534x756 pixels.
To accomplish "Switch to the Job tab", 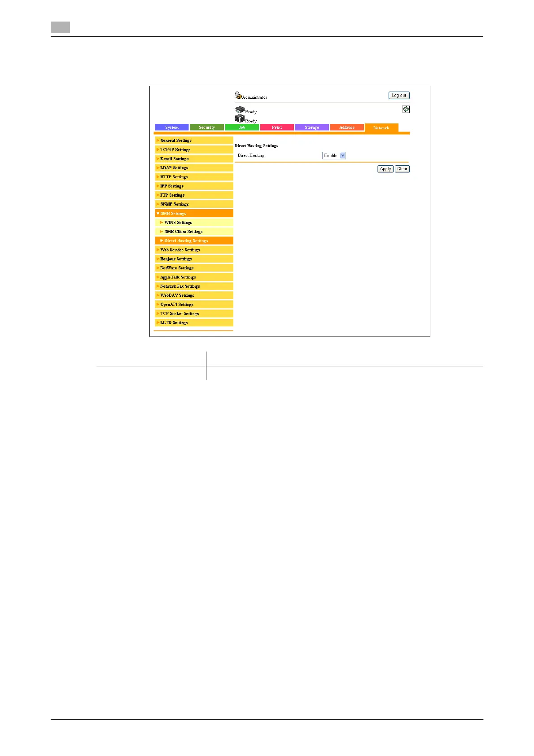I will pyautogui.click(x=242, y=127).
